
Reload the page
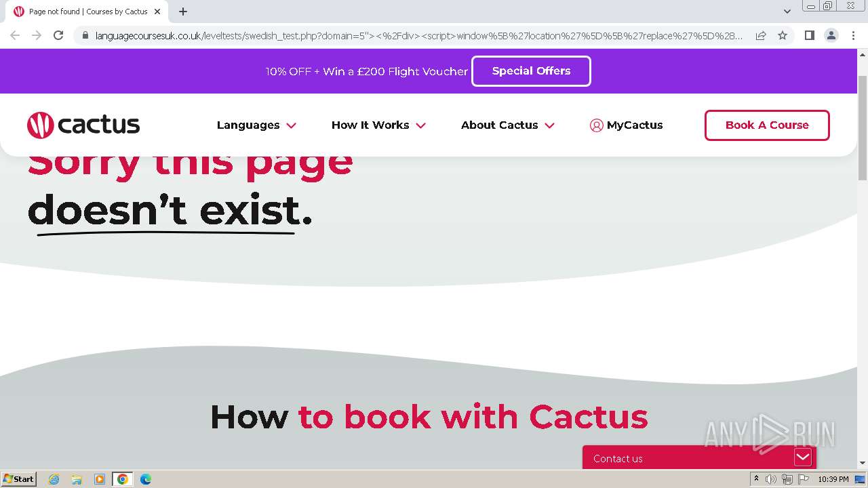[58, 35]
